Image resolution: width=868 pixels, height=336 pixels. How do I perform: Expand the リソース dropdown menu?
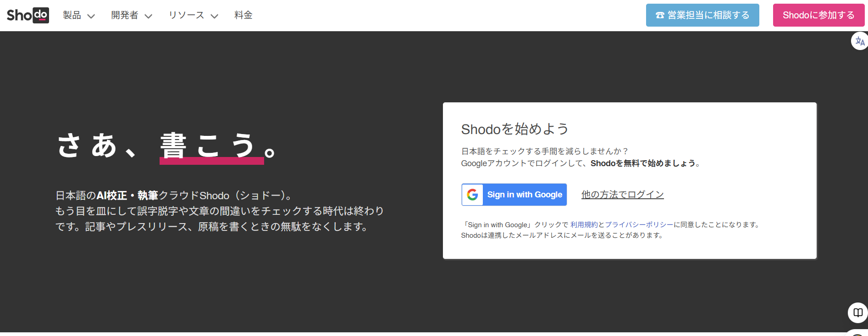point(193,15)
